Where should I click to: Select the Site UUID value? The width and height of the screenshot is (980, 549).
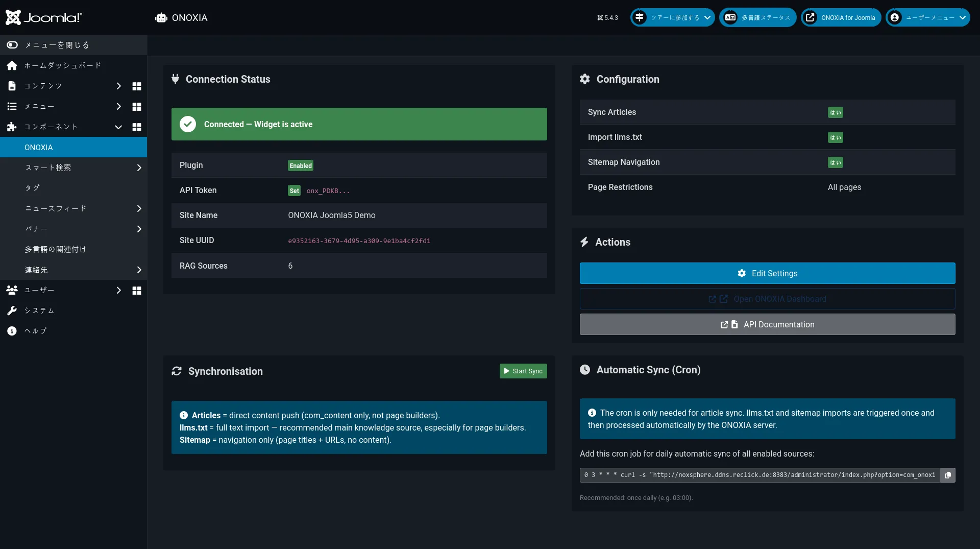click(x=359, y=241)
